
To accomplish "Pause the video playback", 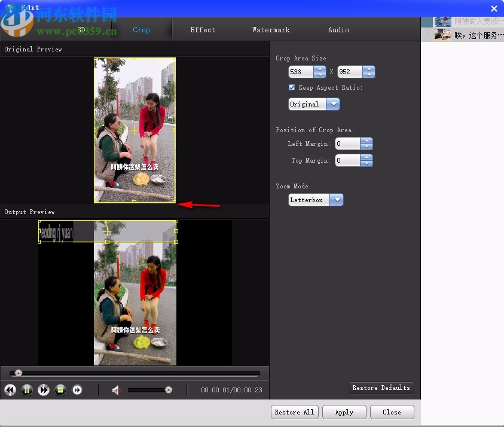I will 27,390.
